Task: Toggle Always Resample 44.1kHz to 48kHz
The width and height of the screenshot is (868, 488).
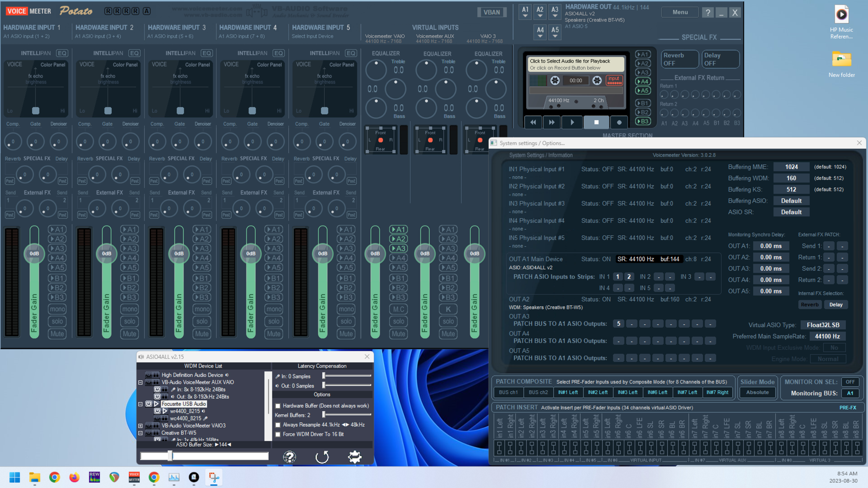Action: 278,425
